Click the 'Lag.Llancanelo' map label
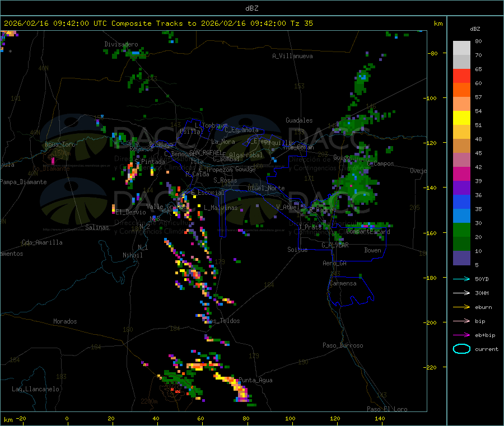Image resolution: width=504 pixels, height=426 pixels. [36, 389]
